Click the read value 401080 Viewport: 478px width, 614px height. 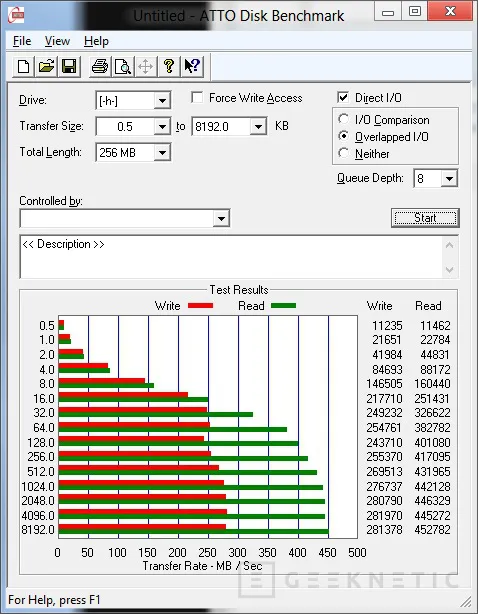pyautogui.click(x=432, y=442)
